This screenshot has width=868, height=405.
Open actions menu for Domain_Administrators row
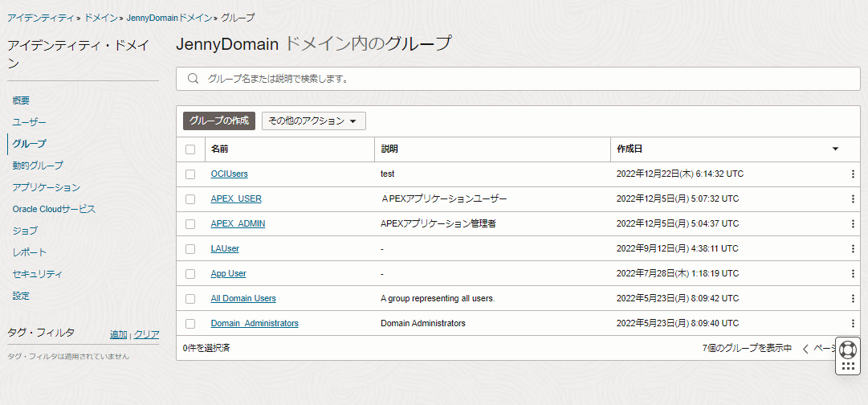point(853,324)
